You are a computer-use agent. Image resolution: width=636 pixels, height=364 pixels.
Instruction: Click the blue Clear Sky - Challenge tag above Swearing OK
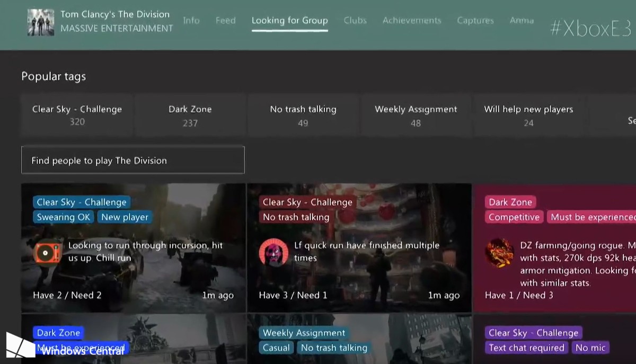coord(82,202)
